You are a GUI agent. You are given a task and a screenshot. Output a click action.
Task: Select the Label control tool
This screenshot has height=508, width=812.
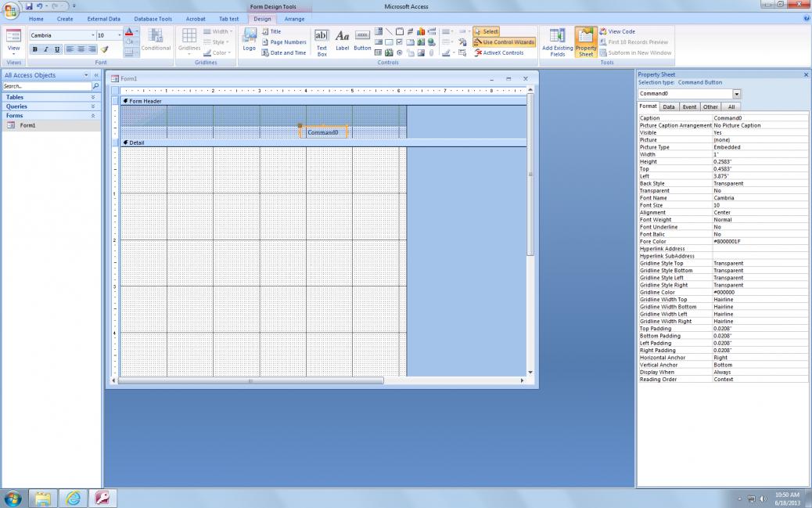(x=343, y=40)
